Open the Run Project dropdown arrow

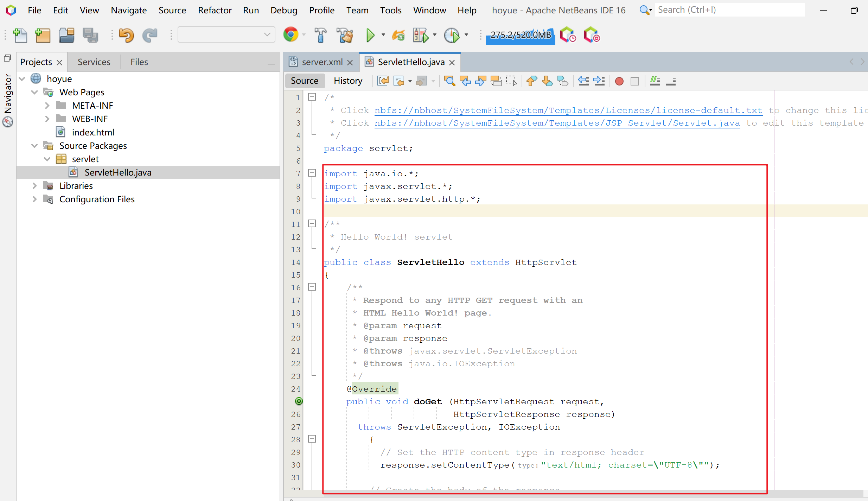383,35
